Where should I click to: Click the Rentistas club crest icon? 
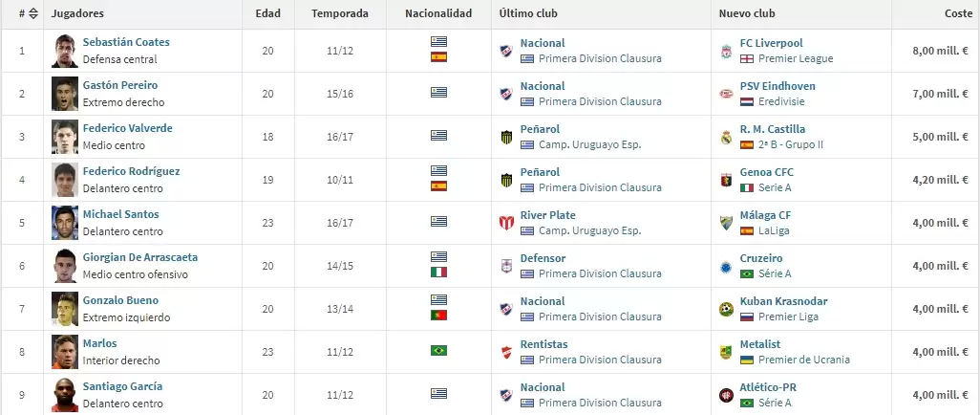pos(506,352)
